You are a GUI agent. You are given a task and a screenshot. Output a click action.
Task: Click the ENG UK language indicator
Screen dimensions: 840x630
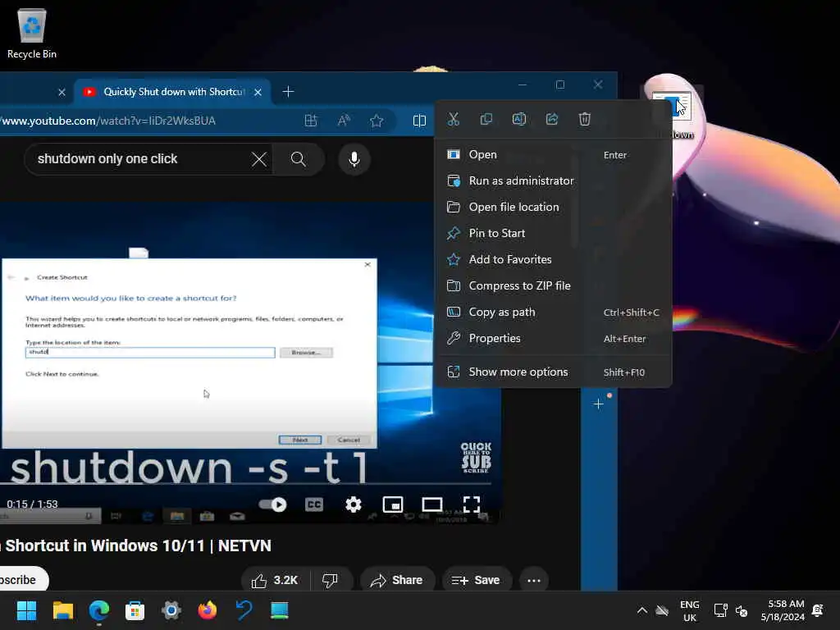coord(690,610)
